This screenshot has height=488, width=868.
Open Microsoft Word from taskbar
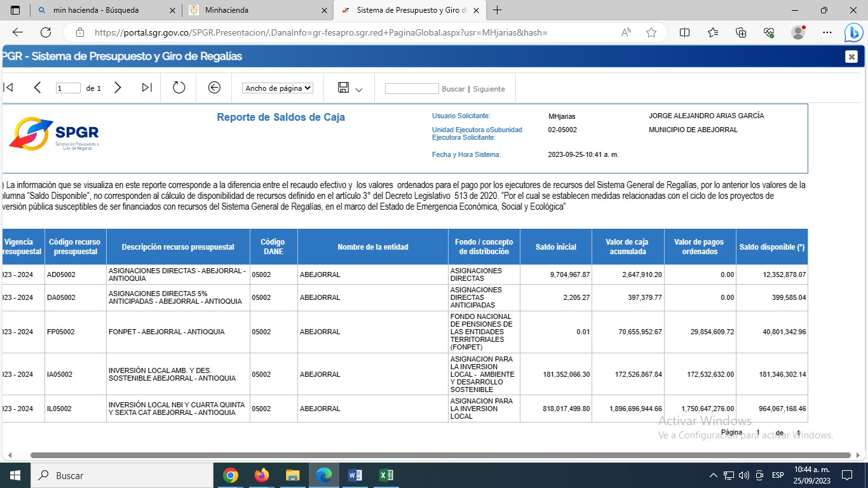click(355, 475)
